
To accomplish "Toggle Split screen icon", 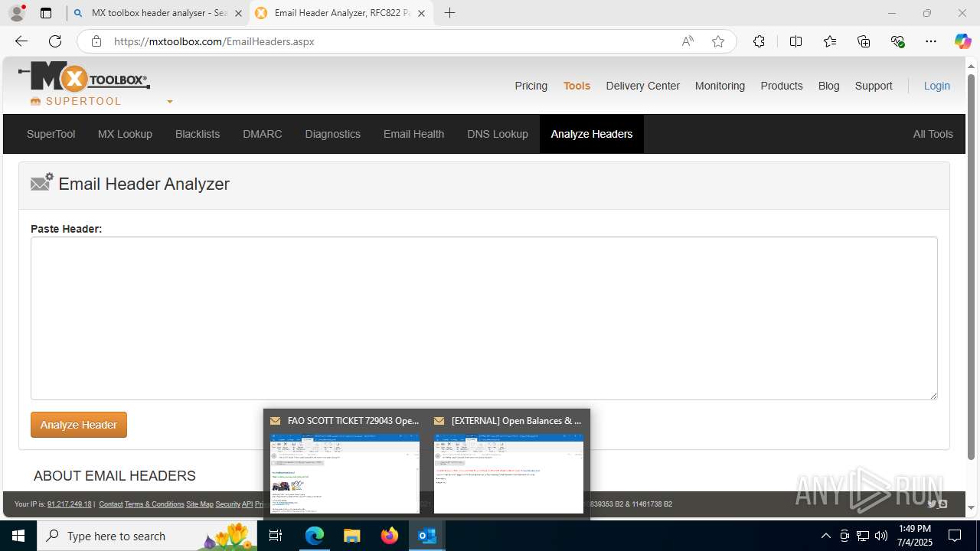I will (795, 41).
